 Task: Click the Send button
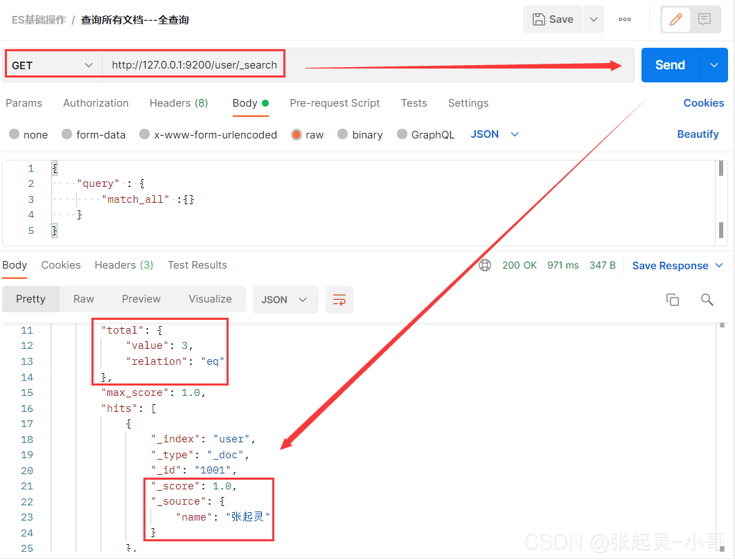669,64
